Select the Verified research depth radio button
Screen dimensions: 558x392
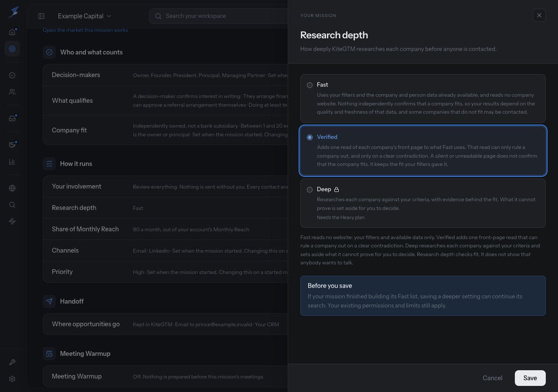(x=310, y=137)
